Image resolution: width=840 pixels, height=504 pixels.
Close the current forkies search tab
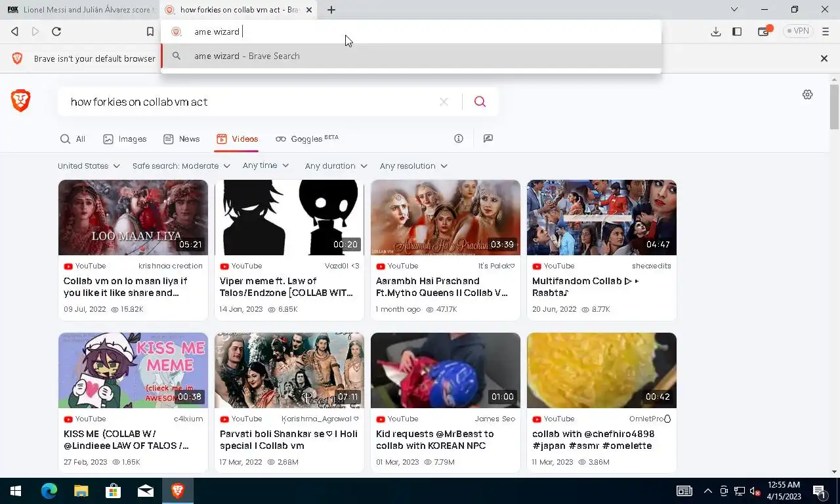(309, 10)
